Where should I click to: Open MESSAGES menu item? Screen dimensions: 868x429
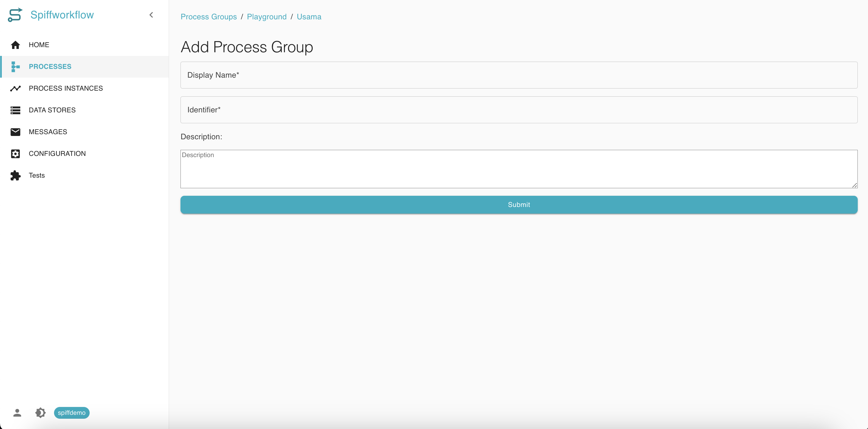click(x=85, y=132)
